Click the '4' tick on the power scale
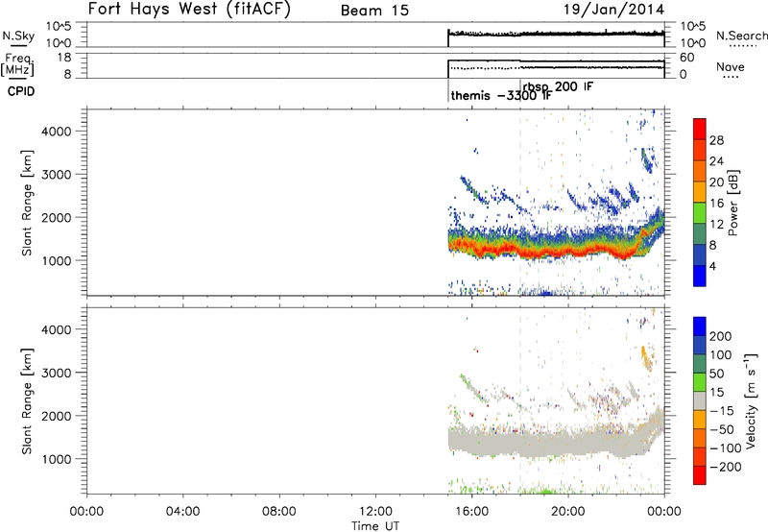The height and width of the screenshot is (532, 768). click(x=712, y=266)
